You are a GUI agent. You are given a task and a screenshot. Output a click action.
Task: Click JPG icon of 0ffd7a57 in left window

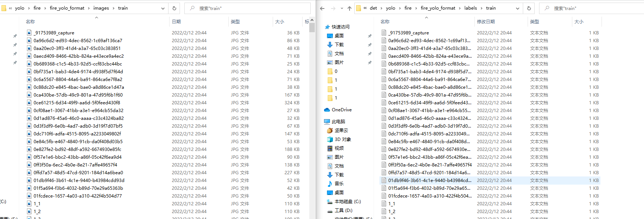29,173
